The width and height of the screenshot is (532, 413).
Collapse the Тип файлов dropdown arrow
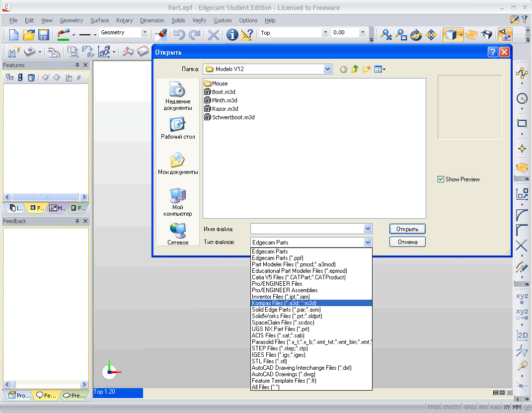pos(368,243)
